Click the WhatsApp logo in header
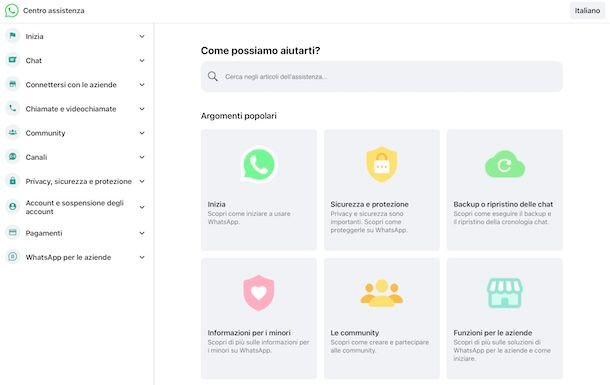 click(x=11, y=10)
